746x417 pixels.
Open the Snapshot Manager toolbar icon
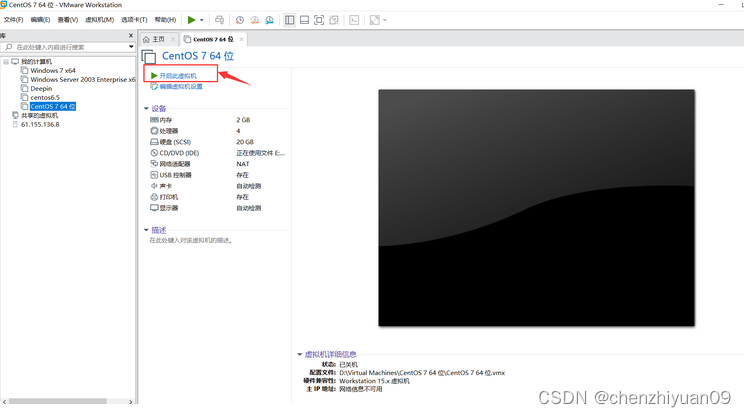tap(269, 20)
